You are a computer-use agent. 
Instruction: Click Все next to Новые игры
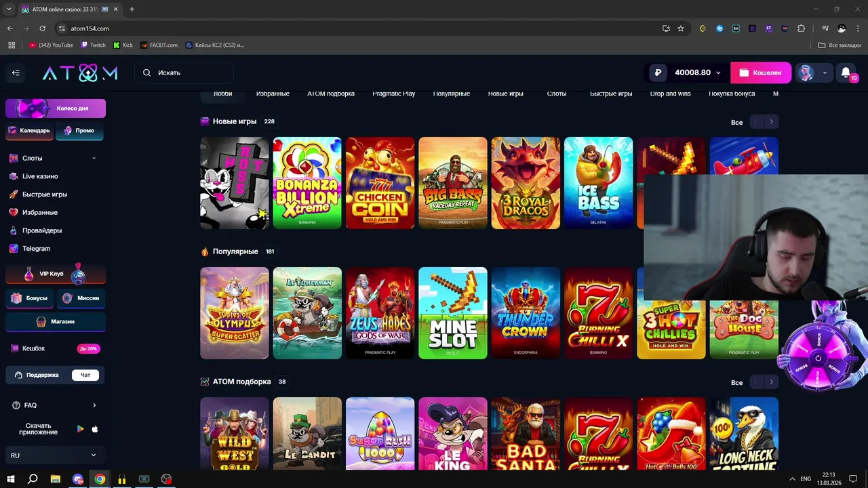(737, 123)
